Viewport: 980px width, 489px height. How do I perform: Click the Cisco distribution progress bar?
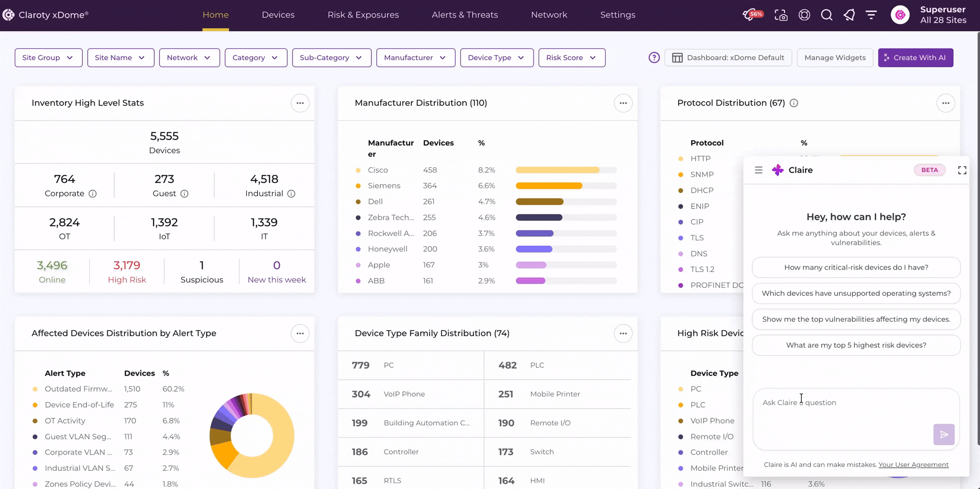(566, 170)
